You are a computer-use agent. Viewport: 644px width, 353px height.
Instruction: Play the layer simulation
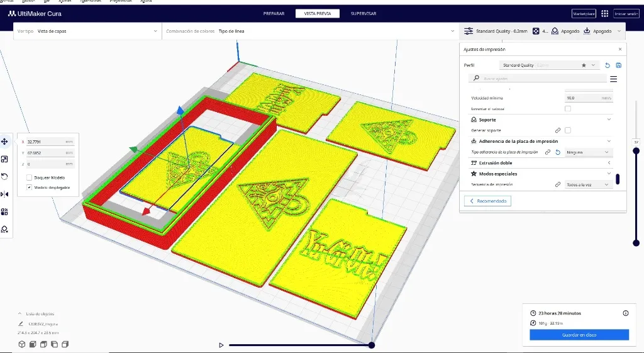(x=221, y=345)
